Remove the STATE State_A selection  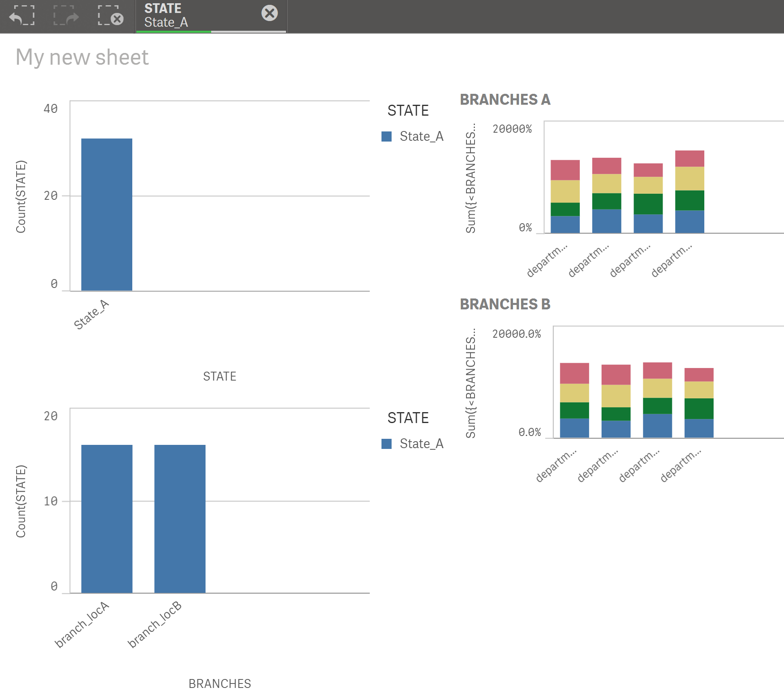pos(269,13)
